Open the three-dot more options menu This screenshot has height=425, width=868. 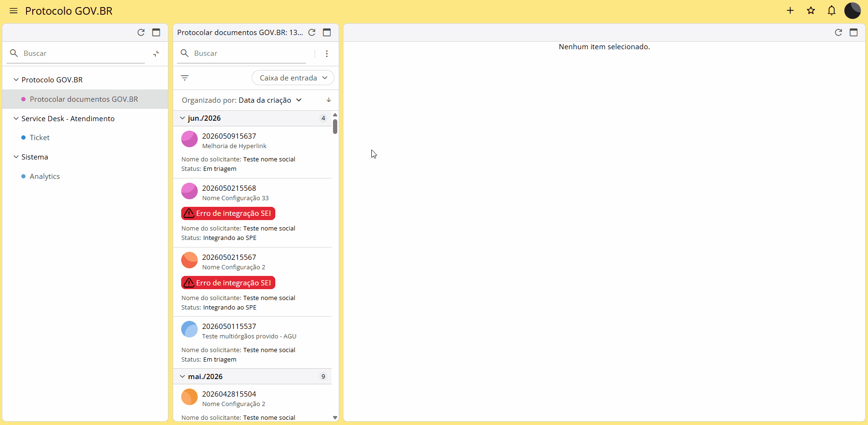(x=327, y=53)
